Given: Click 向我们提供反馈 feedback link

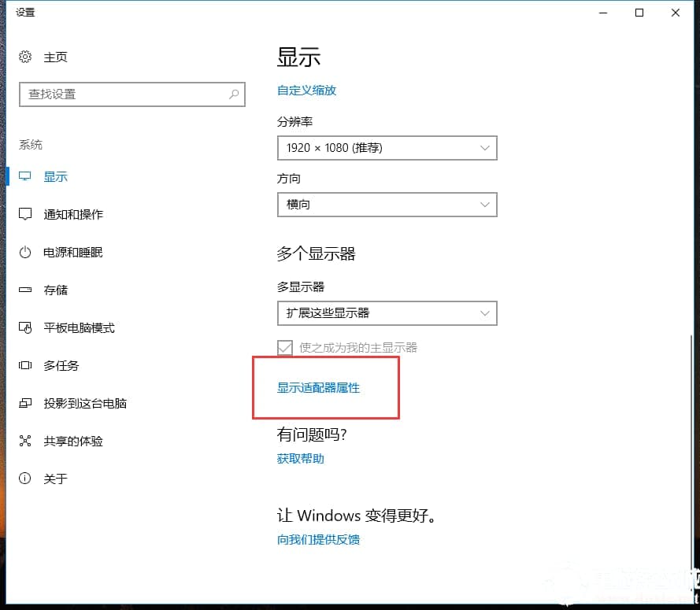Looking at the screenshot, I should [318, 540].
